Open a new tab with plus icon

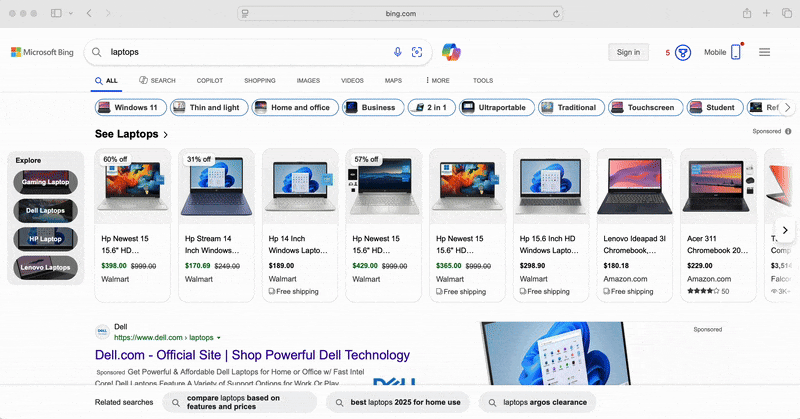point(766,13)
